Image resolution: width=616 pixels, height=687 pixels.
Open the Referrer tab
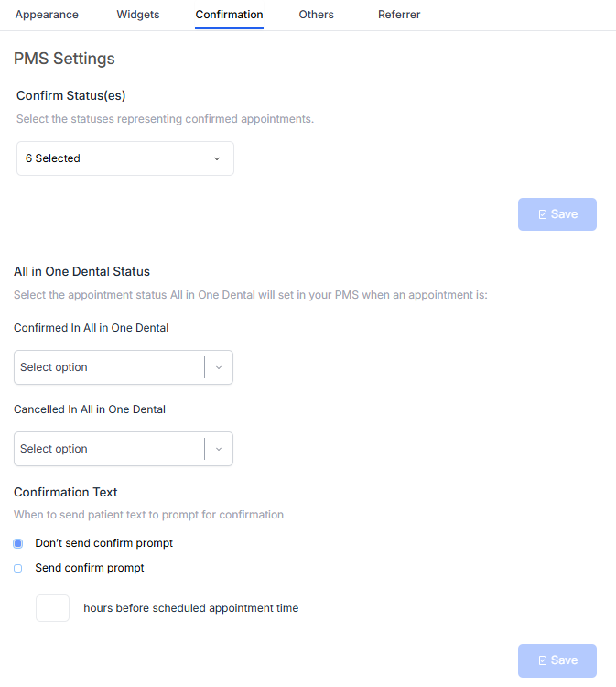point(399,15)
